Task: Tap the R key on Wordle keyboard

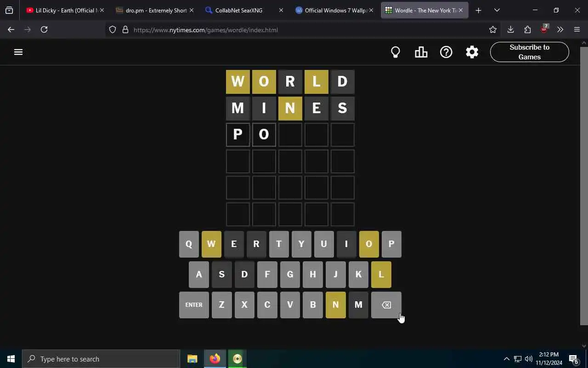Action: (256, 244)
